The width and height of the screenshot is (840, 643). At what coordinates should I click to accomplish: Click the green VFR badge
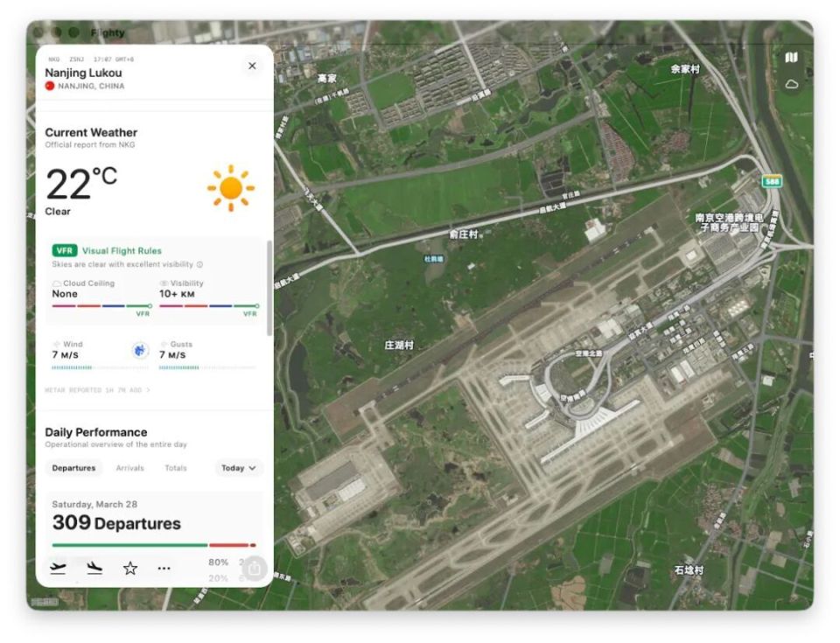[x=65, y=250]
